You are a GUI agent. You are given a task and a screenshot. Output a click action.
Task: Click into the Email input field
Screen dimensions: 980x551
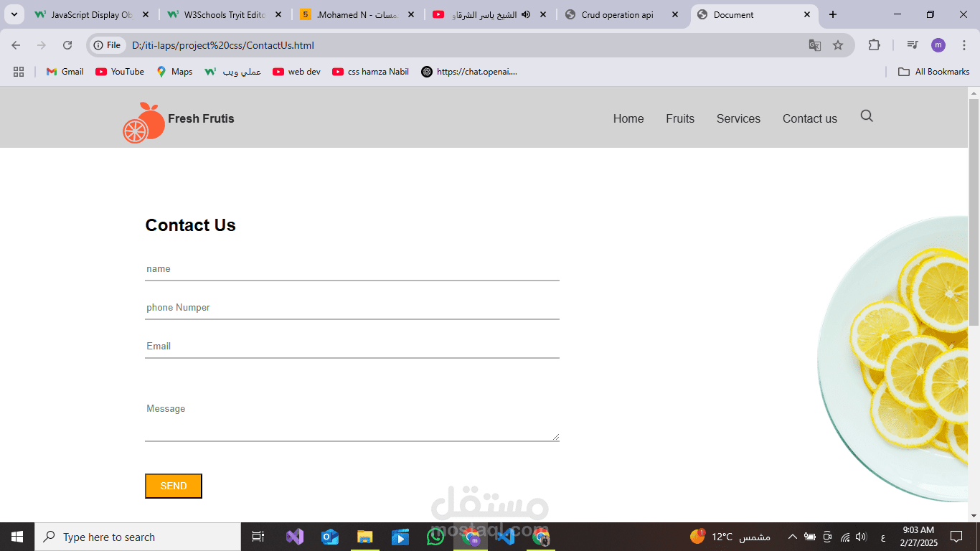point(352,347)
